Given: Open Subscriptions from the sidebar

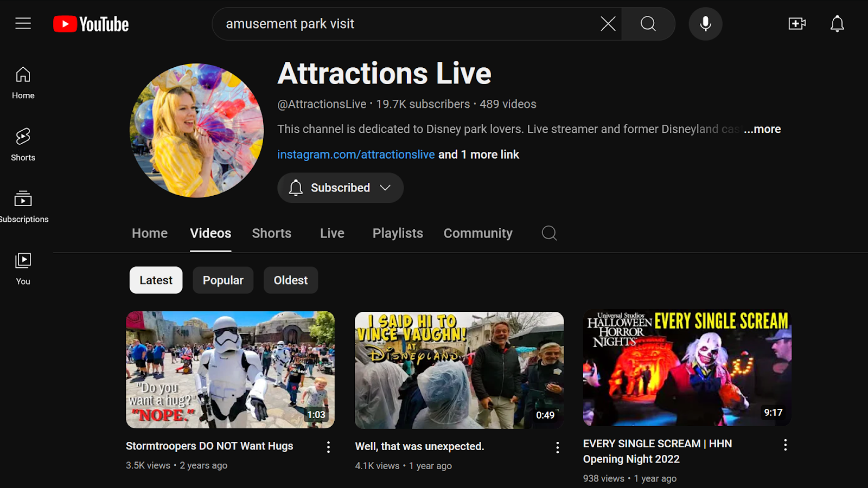Looking at the screenshot, I should (23, 206).
